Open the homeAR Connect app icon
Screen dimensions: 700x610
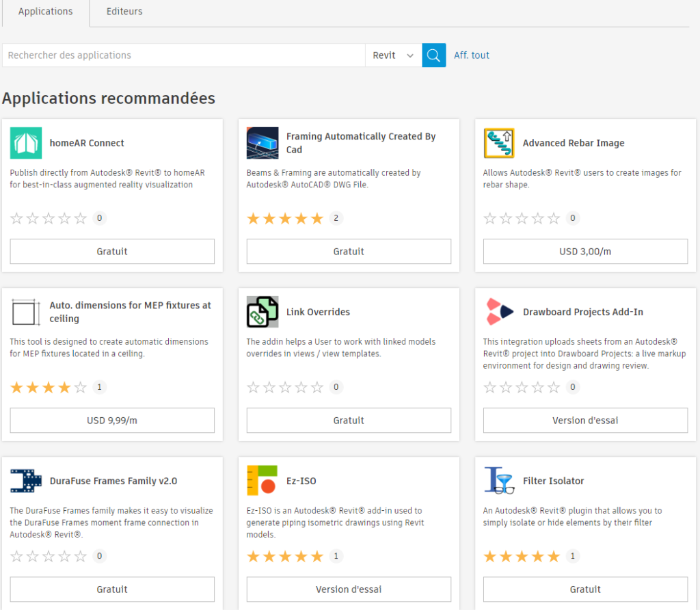pos(27,142)
